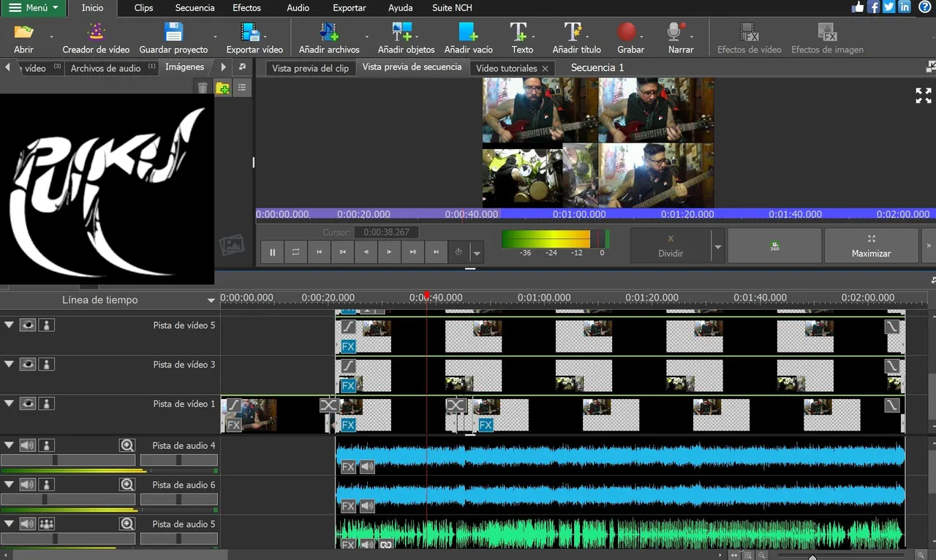Image resolution: width=936 pixels, height=560 pixels.
Task: Toggle solo on Pista de vídeo 5
Action: point(46,325)
